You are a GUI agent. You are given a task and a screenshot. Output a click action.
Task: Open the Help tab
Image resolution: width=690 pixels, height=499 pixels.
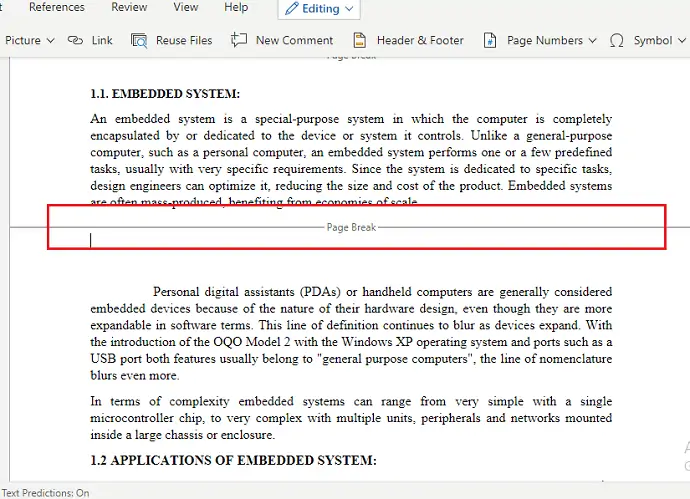tap(236, 7)
